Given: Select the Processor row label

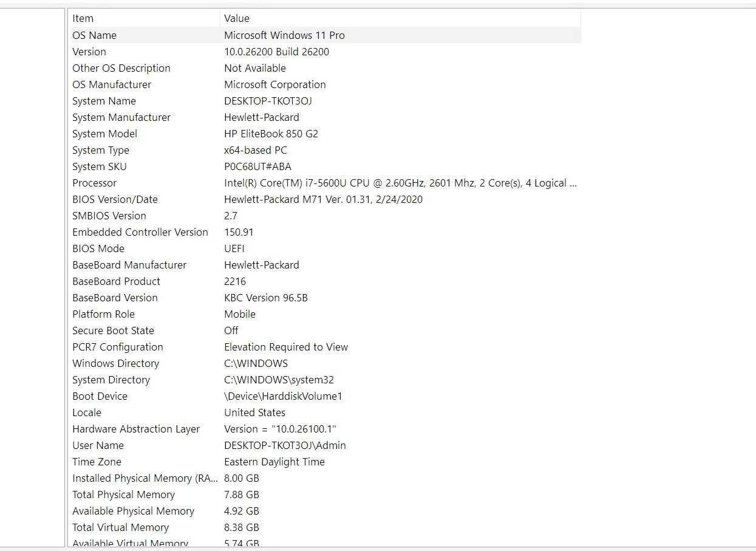Looking at the screenshot, I should (94, 183).
